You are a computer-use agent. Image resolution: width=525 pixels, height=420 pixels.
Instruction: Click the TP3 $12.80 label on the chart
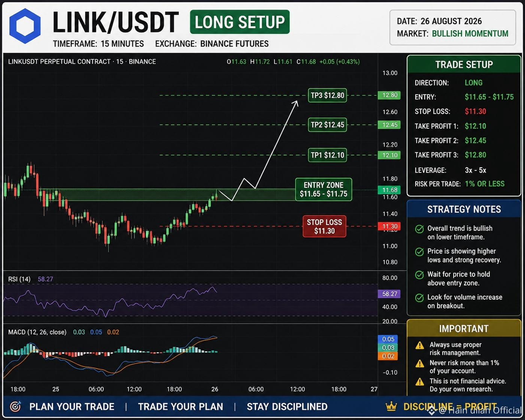click(327, 95)
